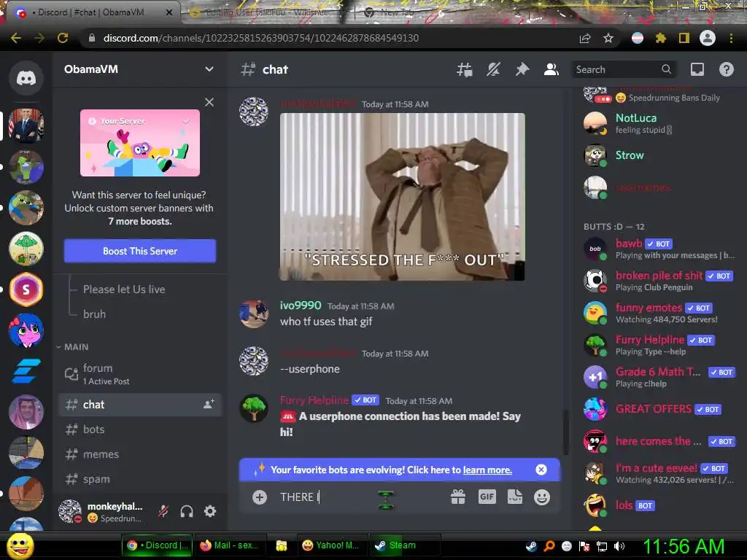
Task: Click the Search field in Discord
Action: click(x=624, y=69)
